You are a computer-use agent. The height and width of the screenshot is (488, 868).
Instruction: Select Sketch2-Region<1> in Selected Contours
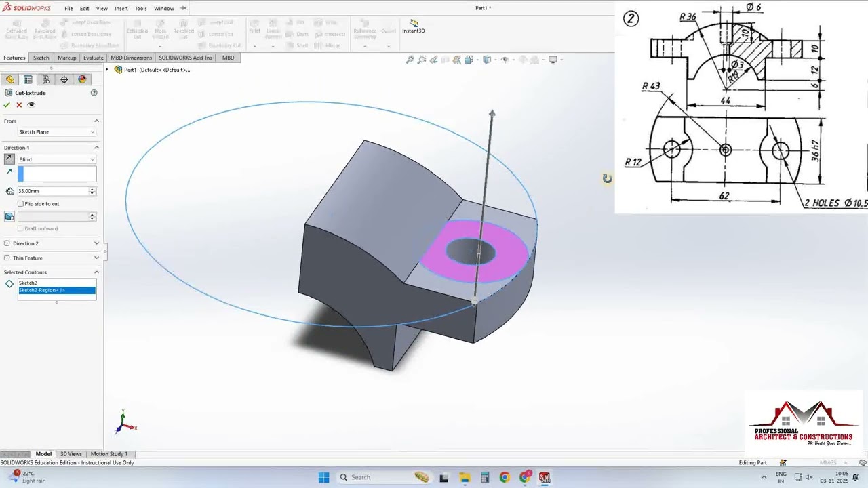click(x=57, y=290)
